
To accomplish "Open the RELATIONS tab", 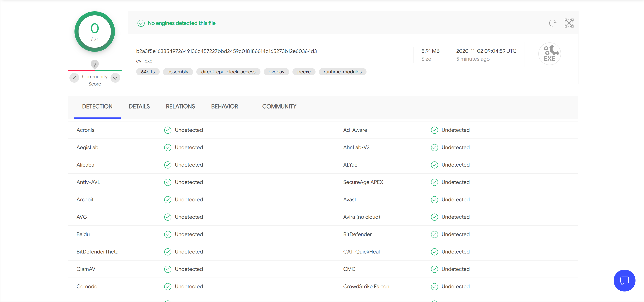I will coord(180,106).
